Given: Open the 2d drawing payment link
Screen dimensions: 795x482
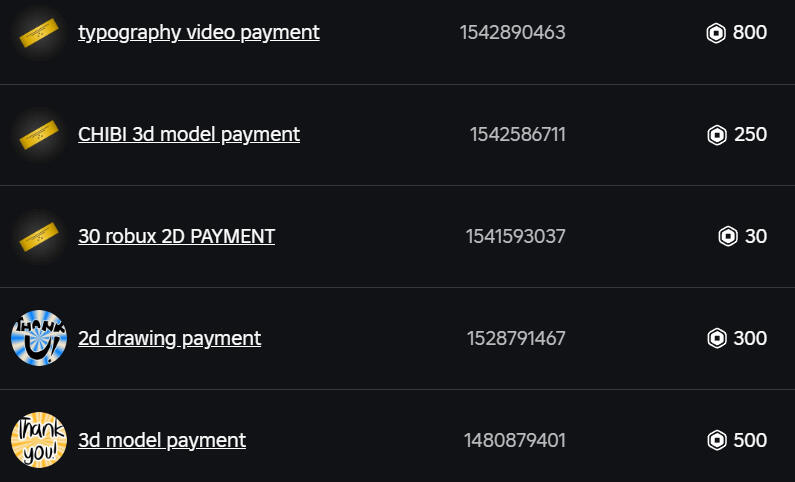Looking at the screenshot, I should tap(169, 339).
